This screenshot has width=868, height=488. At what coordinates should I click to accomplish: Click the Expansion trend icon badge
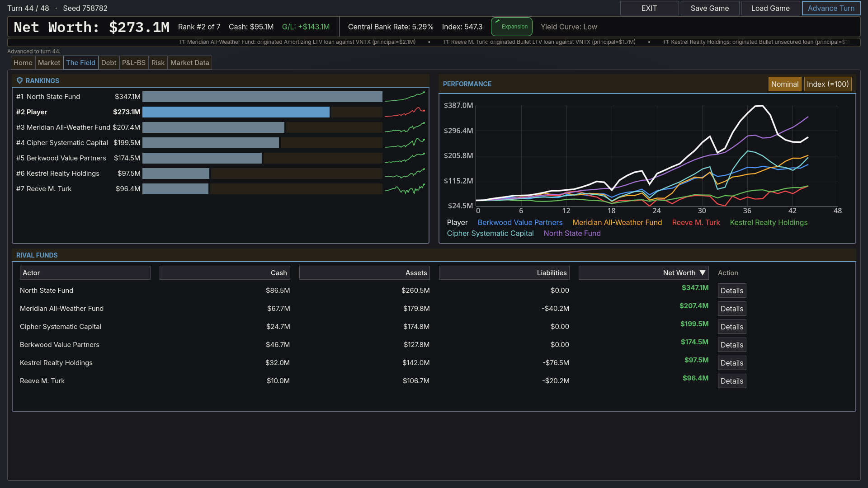tap(512, 27)
